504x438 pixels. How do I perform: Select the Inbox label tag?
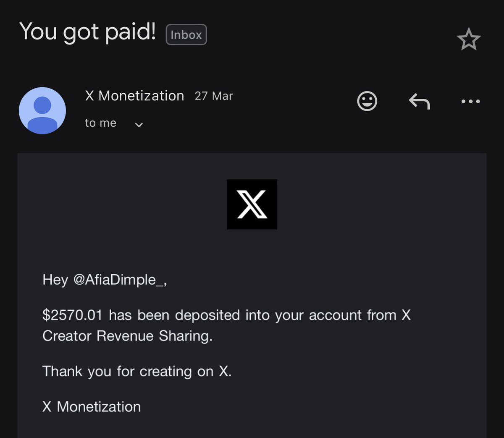(186, 35)
